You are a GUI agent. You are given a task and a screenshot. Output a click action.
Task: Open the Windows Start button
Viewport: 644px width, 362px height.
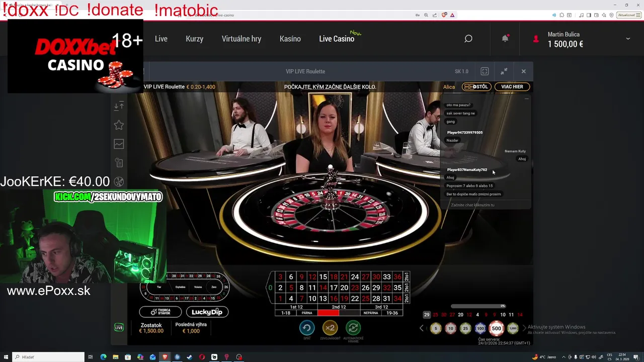pos(6,357)
